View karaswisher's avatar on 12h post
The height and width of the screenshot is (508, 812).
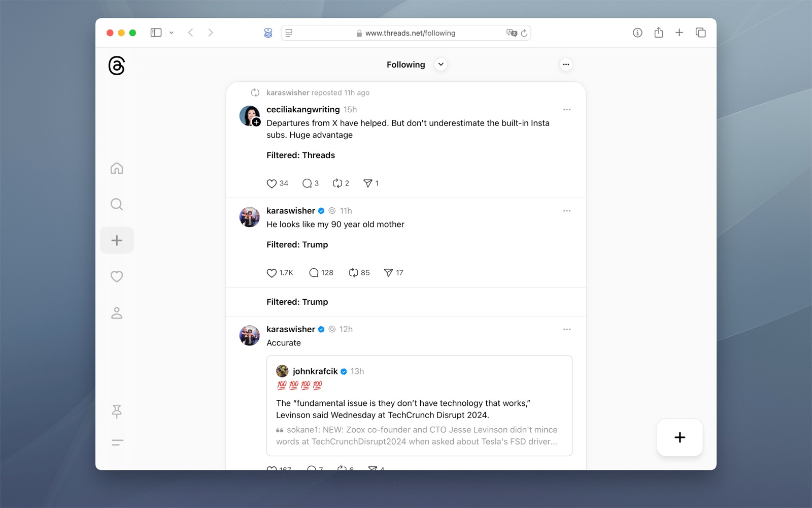click(x=249, y=335)
